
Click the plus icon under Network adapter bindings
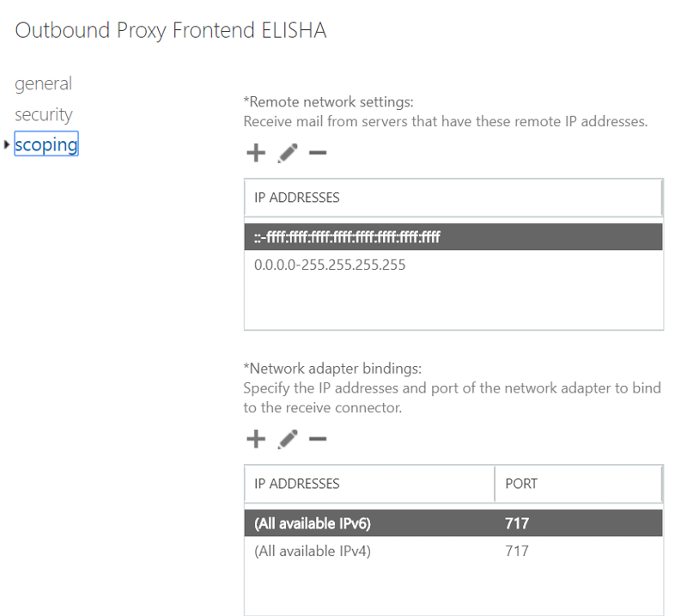pos(255,438)
